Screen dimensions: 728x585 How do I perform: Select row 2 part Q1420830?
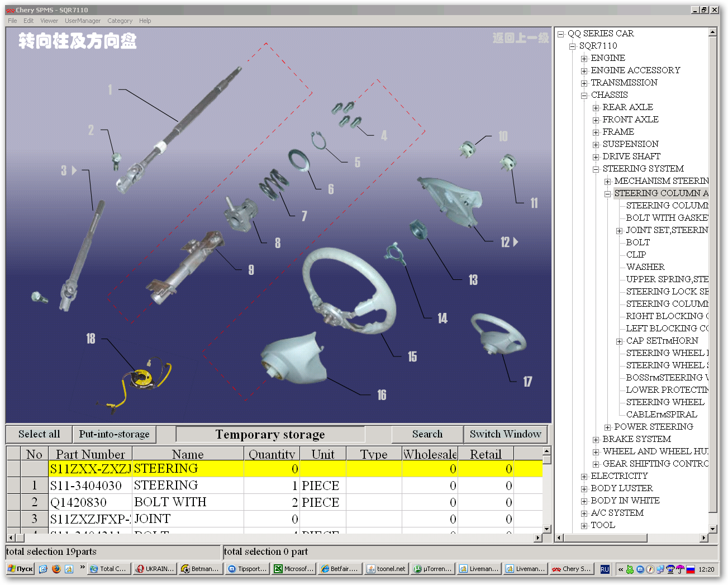pos(274,502)
